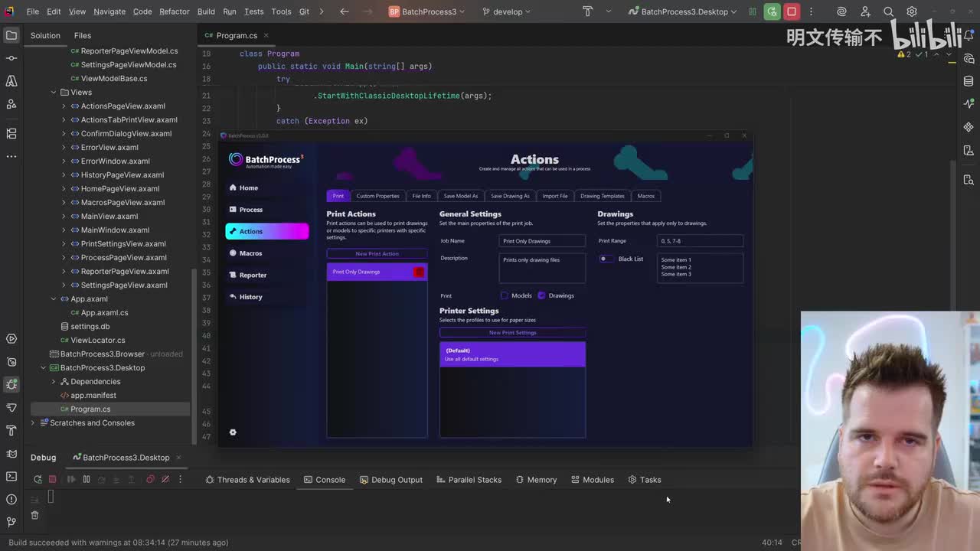Switch to Threads & Variables tab
The height and width of the screenshot is (551, 980).
[x=247, y=480]
